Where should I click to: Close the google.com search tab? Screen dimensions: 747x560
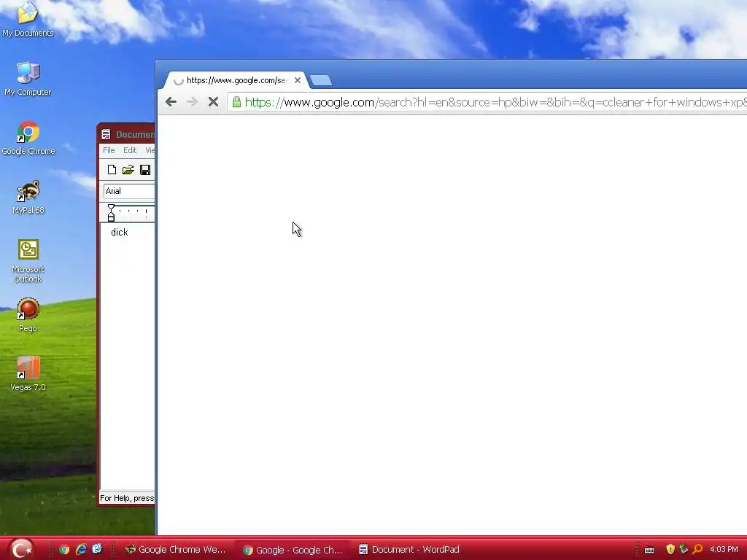[x=298, y=80]
